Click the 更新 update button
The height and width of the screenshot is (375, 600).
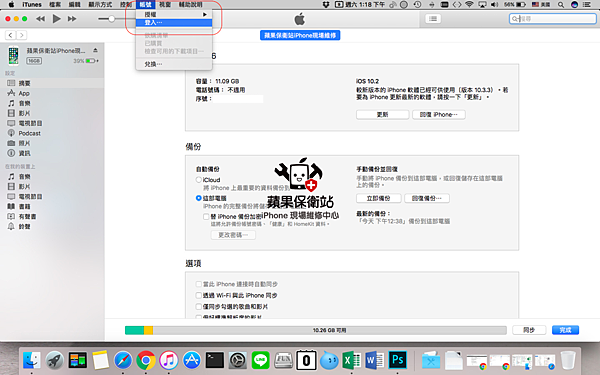pyautogui.click(x=382, y=114)
